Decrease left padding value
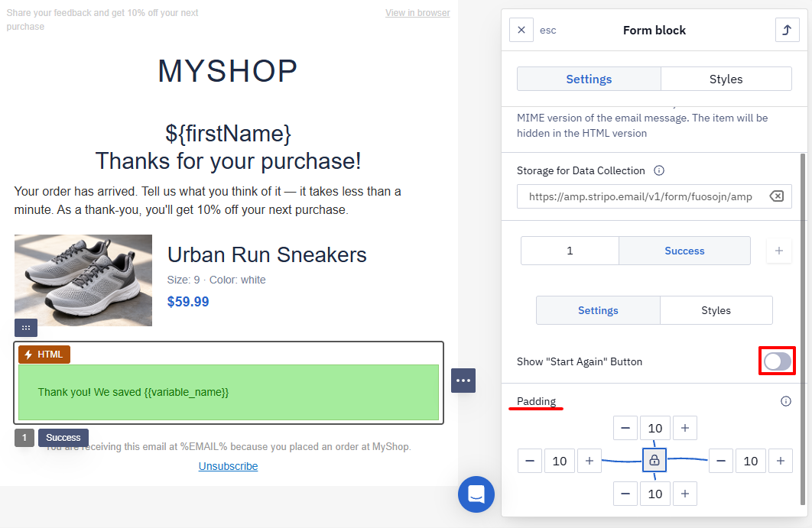812x528 pixels. click(x=530, y=461)
